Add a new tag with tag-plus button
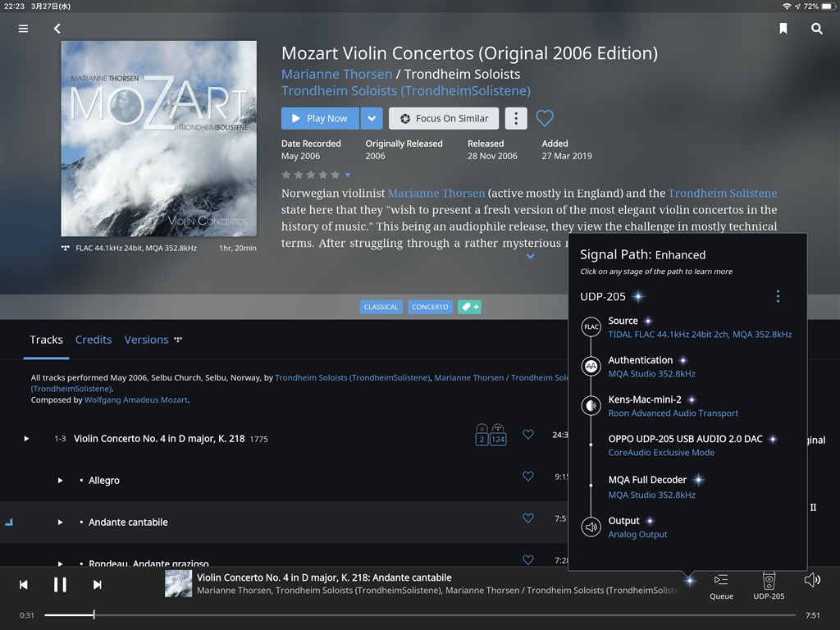This screenshot has height=630, width=840. [x=469, y=307]
